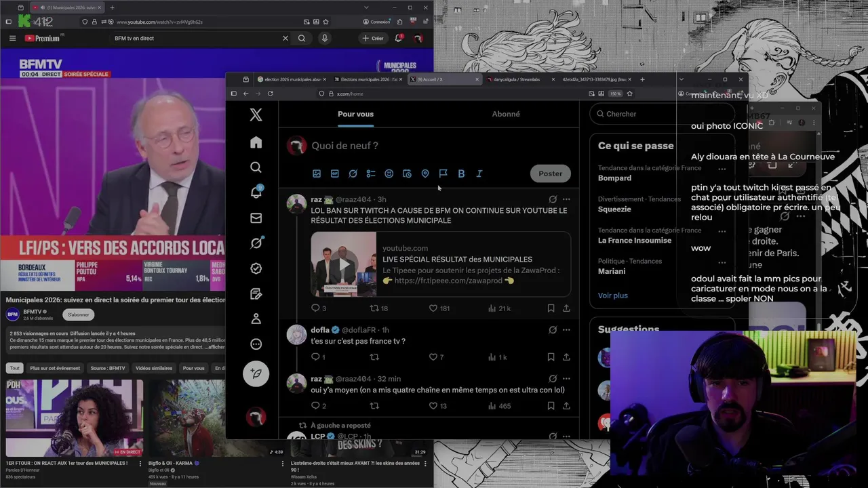Open X Messages envelope icon
Viewport: 868px width, 488px height.
(256, 218)
